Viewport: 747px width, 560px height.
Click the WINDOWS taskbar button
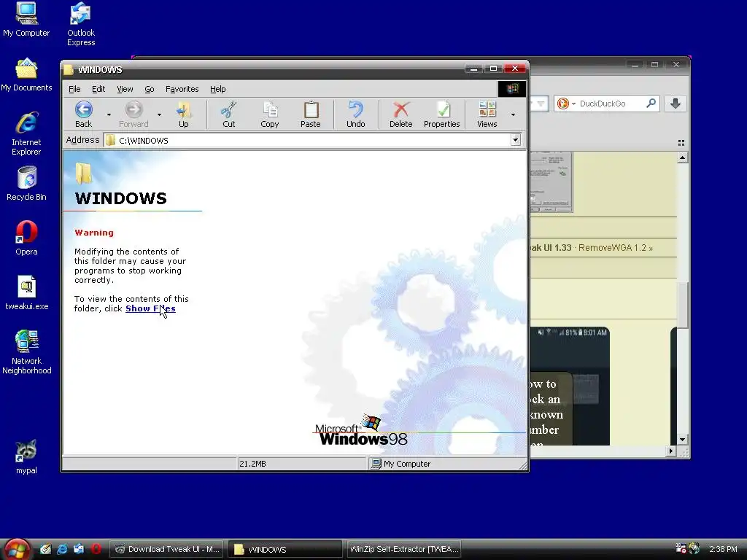[x=285, y=549]
